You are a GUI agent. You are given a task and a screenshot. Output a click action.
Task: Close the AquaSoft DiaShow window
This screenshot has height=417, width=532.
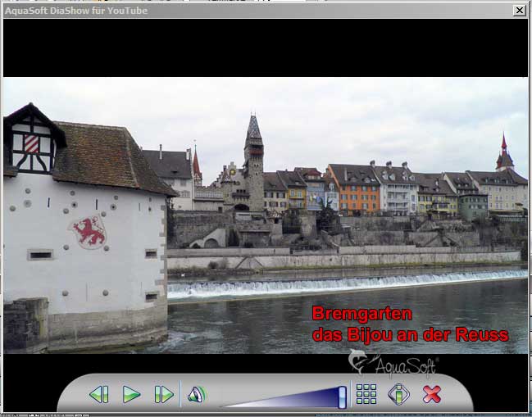tap(519, 10)
